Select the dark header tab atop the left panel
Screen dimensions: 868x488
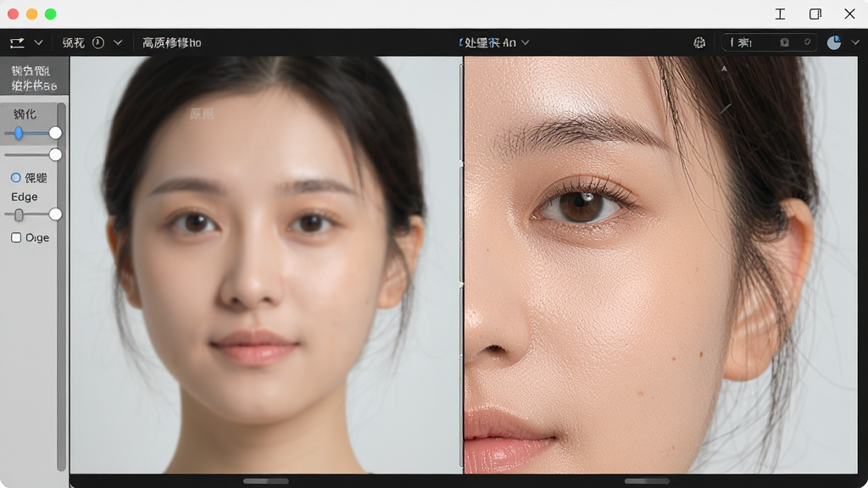point(34,78)
